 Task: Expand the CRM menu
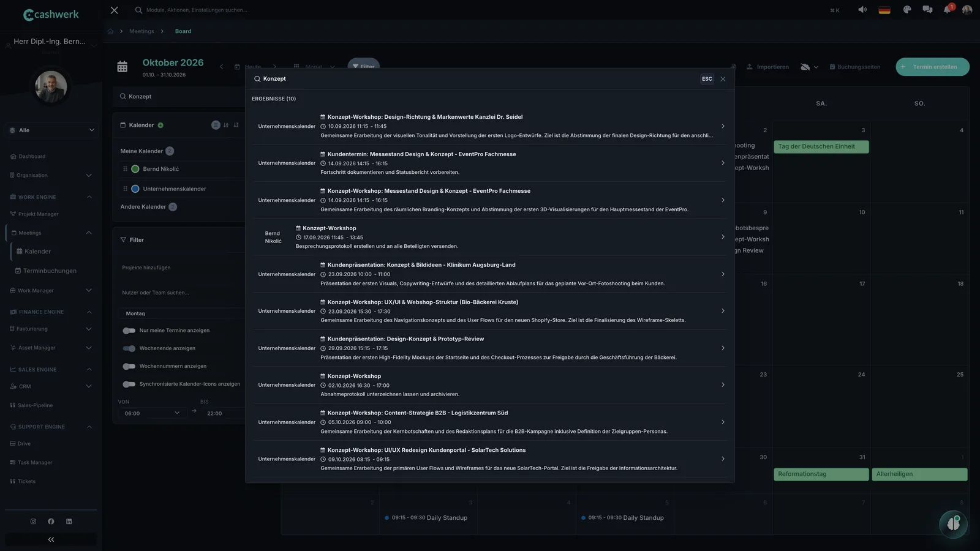(x=51, y=386)
